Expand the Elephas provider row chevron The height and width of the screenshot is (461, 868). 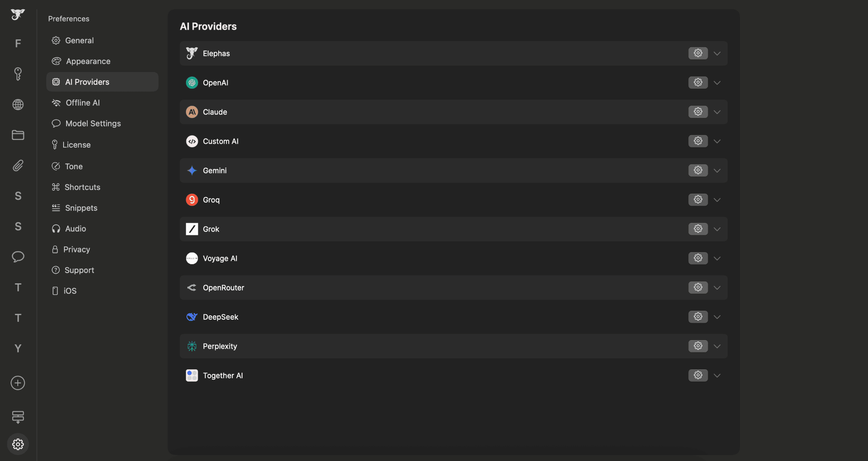coord(717,53)
